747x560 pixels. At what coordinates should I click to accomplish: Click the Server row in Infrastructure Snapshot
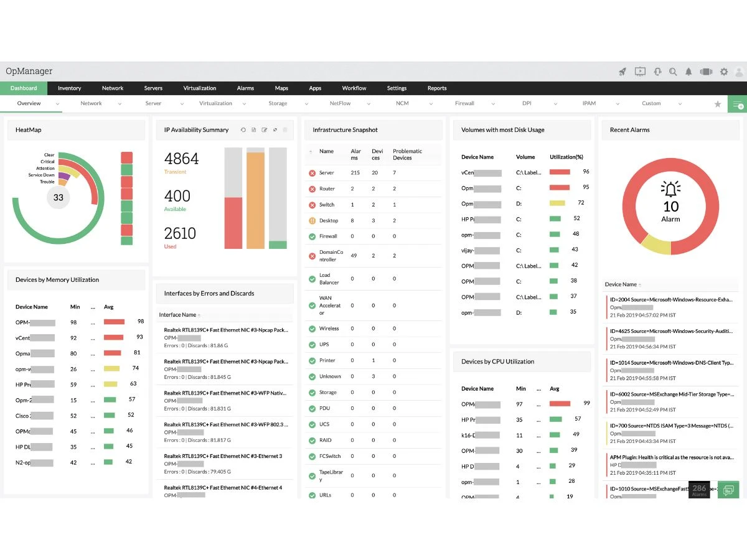pos(373,173)
